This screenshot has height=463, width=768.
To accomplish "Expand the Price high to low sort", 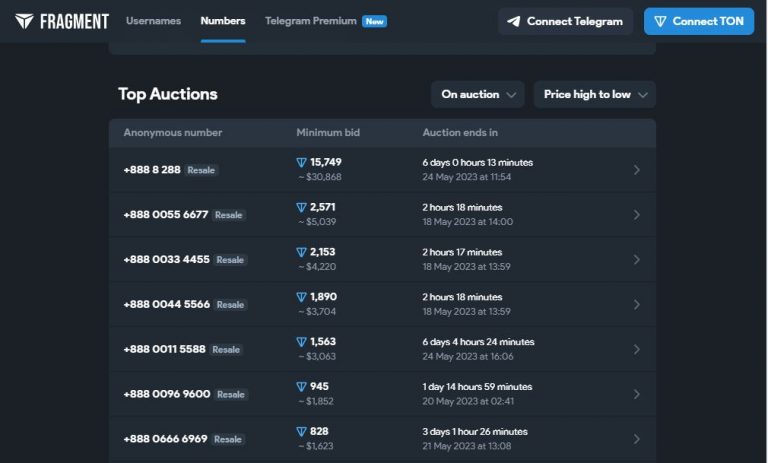I will pyautogui.click(x=594, y=94).
